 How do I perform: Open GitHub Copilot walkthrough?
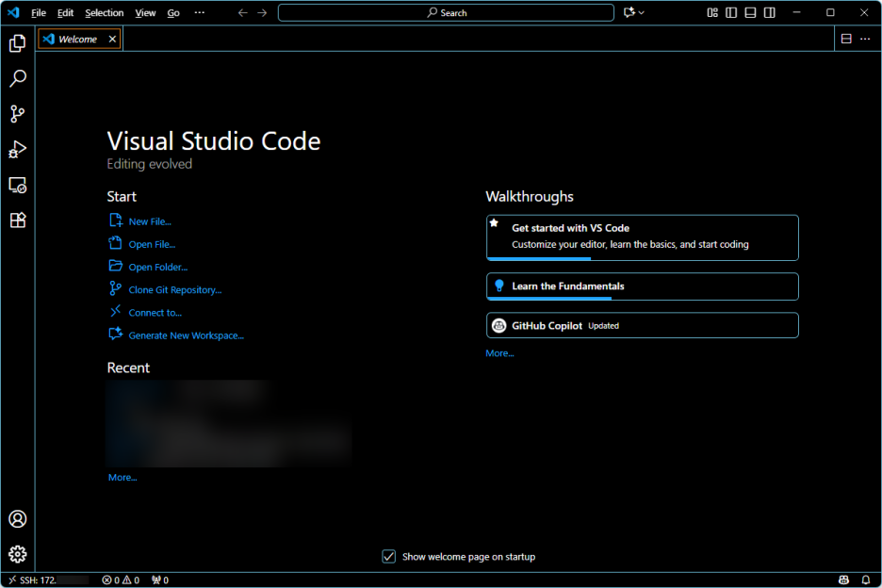tap(643, 325)
